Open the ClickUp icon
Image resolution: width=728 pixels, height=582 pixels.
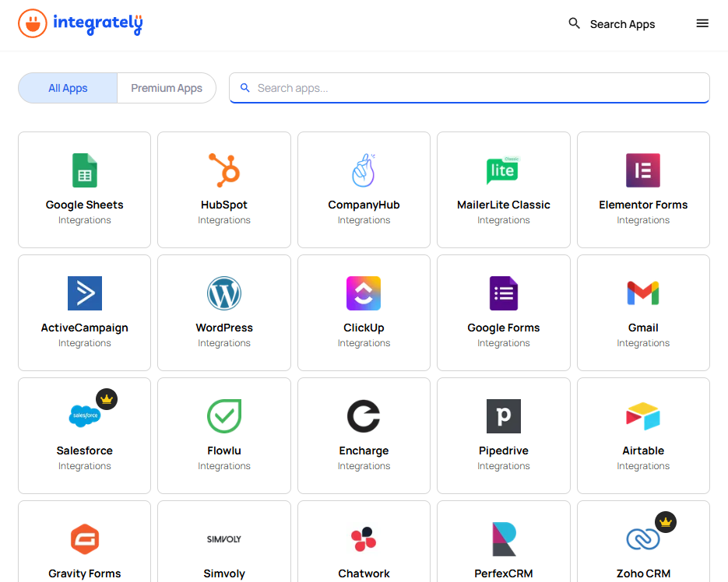364,293
